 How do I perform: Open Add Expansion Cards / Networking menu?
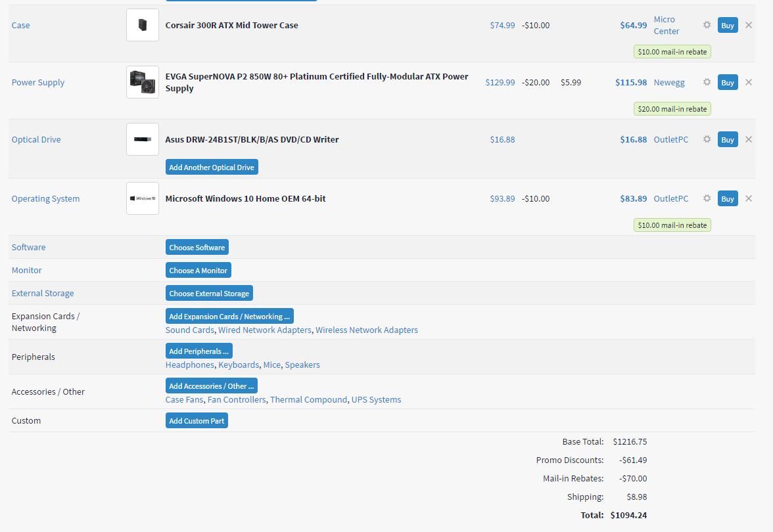[x=229, y=317]
